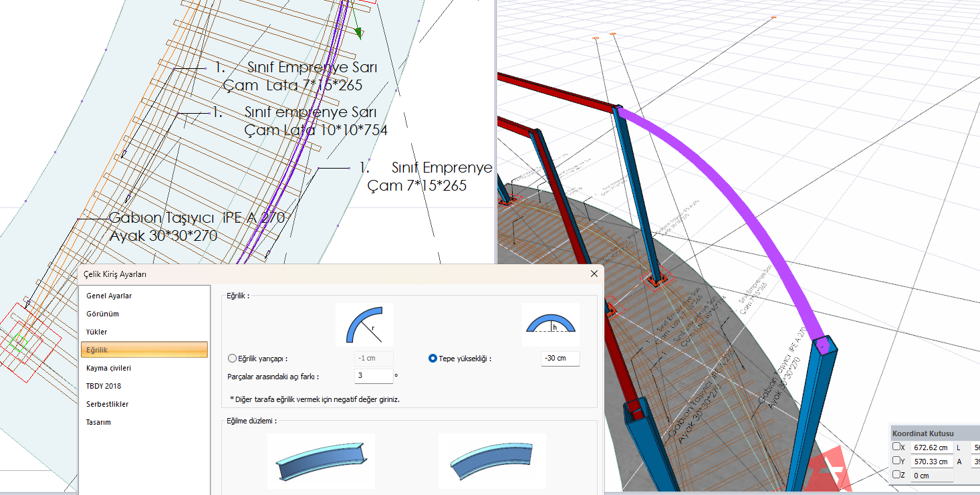Image resolution: width=980 pixels, height=495 pixels.
Task: Close the Çelik Kiriş Ayarları dialog
Action: pos(594,274)
